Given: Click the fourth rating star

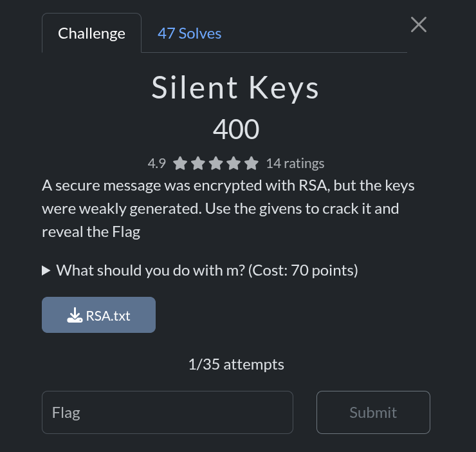Looking at the screenshot, I should tap(233, 164).
